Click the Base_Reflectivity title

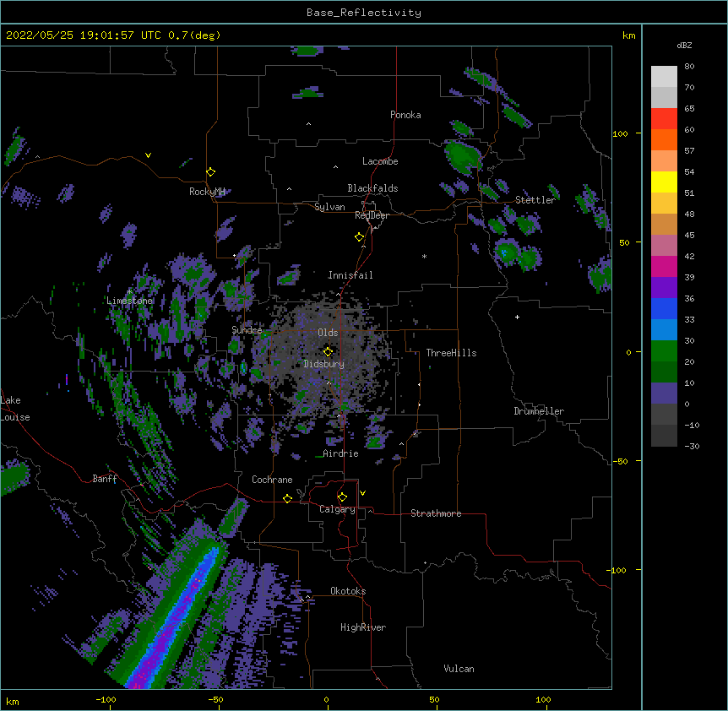point(364,13)
